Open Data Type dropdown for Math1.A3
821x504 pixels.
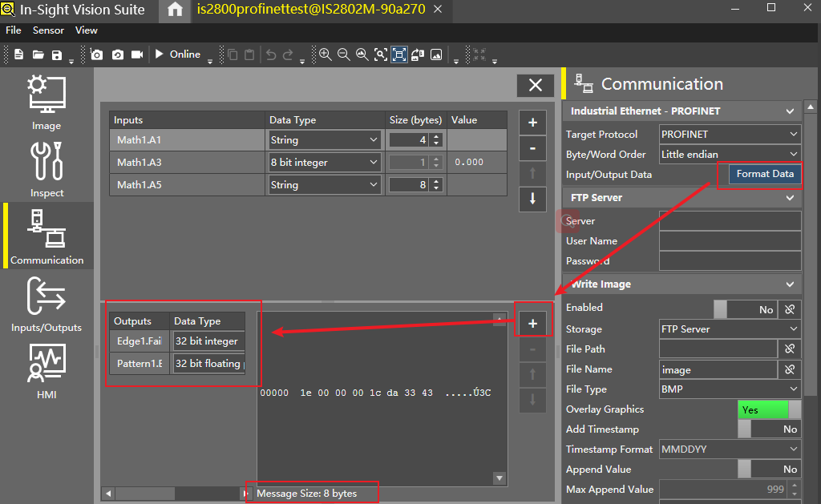[324, 163]
